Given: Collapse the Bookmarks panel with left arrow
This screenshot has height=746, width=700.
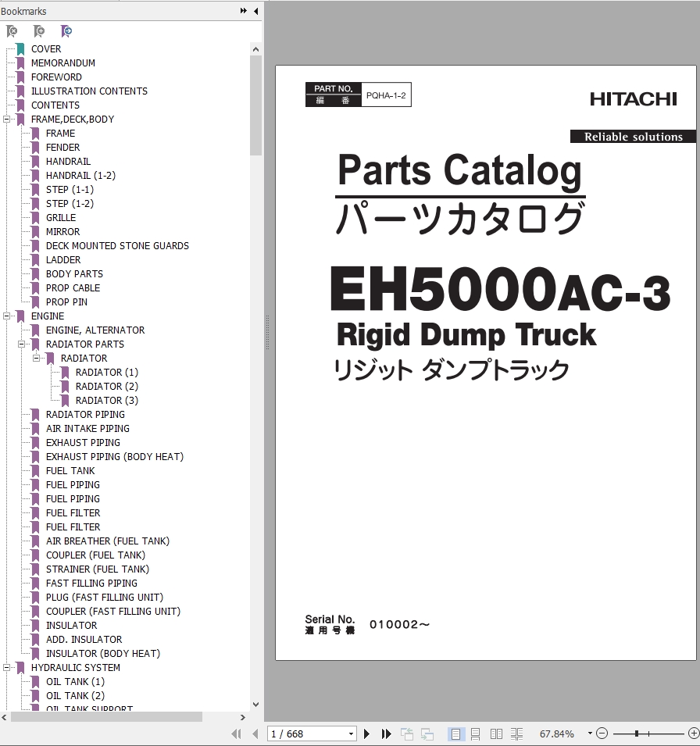Looking at the screenshot, I should pos(256,10).
